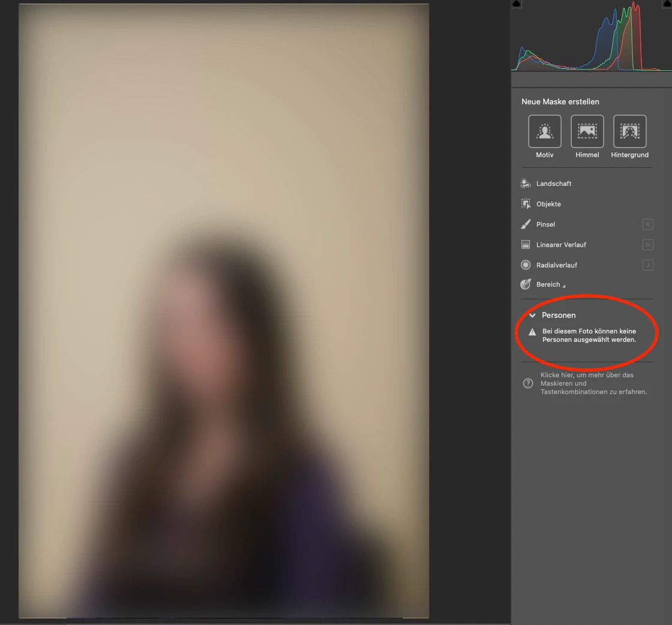
Task: Click the Linearer Verlauf label
Action: [561, 245]
